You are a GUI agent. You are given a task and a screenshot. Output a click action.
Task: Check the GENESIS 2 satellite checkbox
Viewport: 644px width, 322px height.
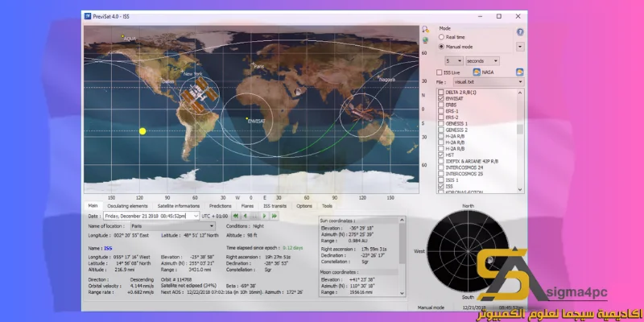tap(441, 130)
